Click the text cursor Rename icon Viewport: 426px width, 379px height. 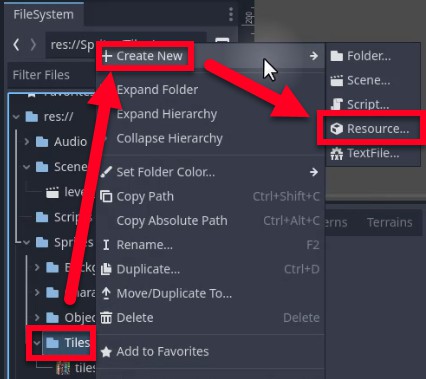click(106, 245)
